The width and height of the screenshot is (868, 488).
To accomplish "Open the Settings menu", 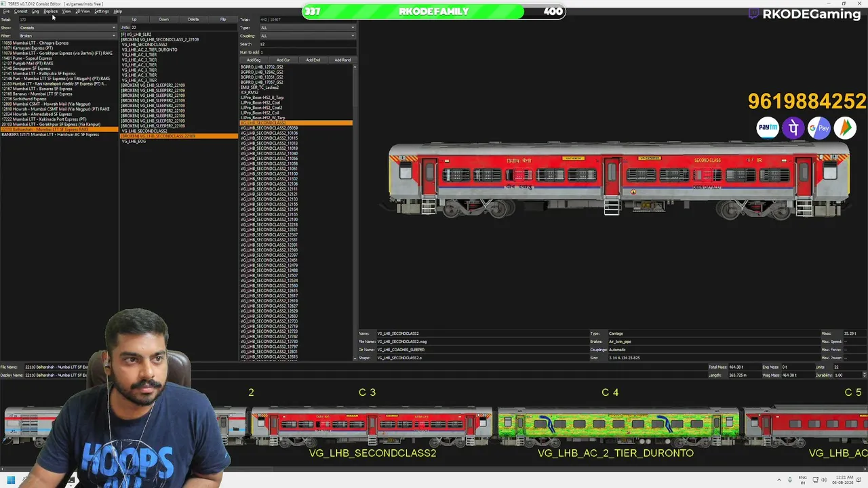I will point(102,12).
